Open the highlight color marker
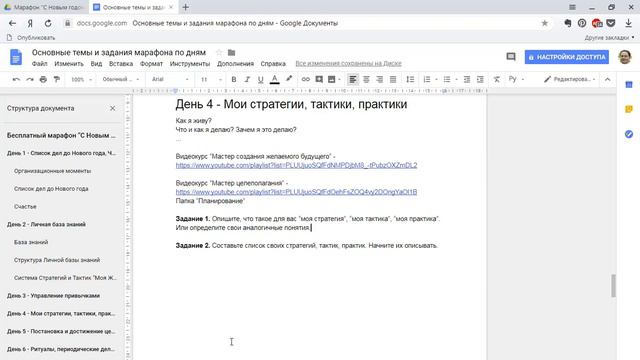 pyautogui.click(x=289, y=79)
